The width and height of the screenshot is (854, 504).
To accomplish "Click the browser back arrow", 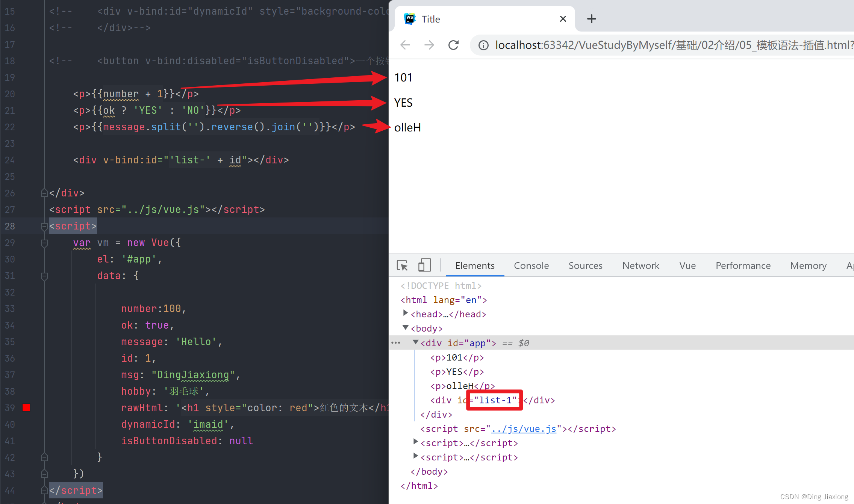I will tap(405, 45).
